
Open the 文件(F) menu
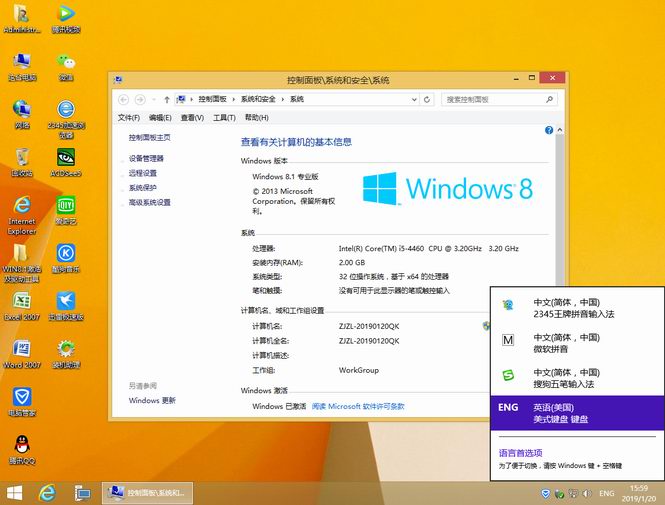(129, 118)
